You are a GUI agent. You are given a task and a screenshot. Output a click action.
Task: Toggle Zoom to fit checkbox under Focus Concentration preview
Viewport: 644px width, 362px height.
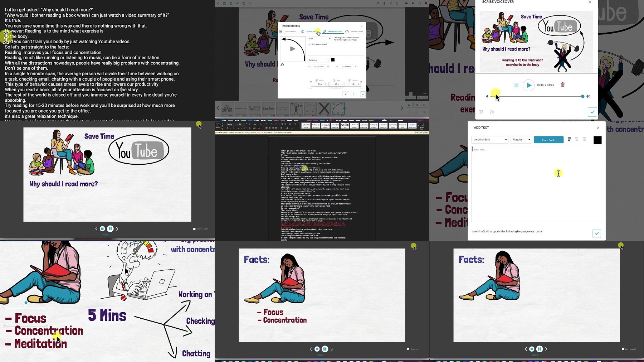(x=408, y=349)
